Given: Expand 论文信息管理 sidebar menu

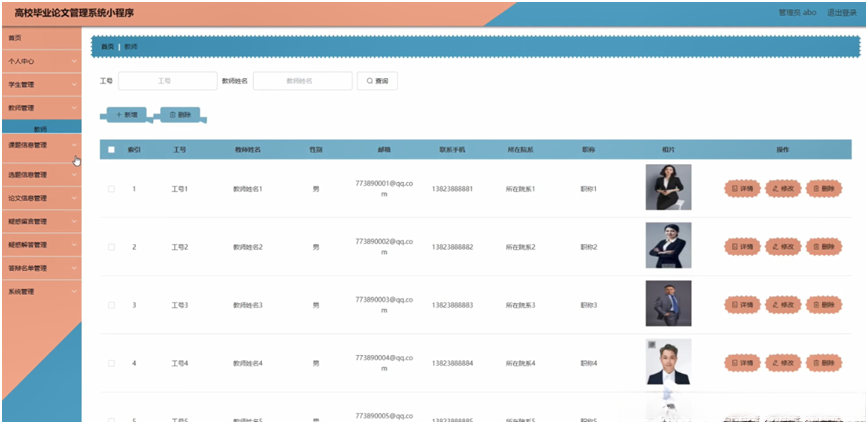Looking at the screenshot, I should point(42,198).
